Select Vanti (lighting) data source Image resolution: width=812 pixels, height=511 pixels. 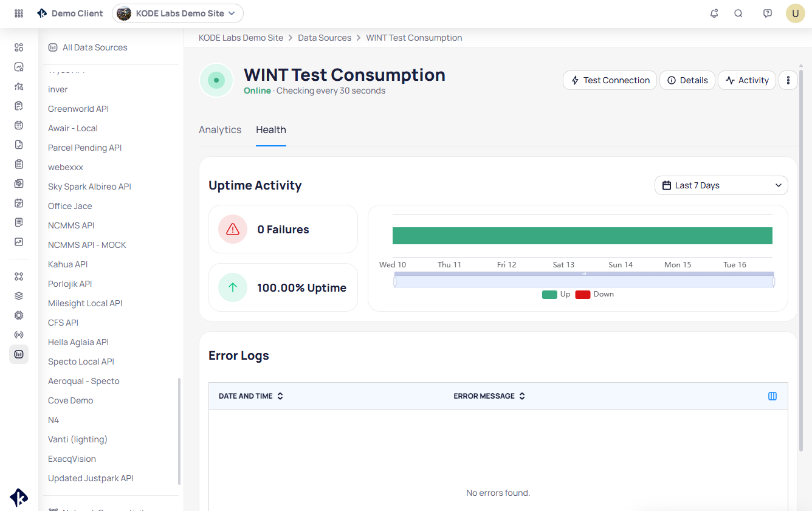coord(78,439)
